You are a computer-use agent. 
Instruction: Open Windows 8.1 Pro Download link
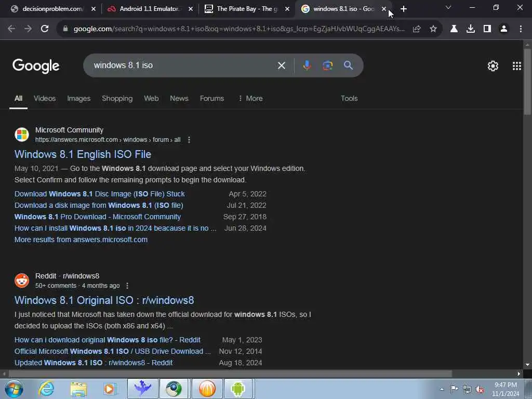click(98, 217)
